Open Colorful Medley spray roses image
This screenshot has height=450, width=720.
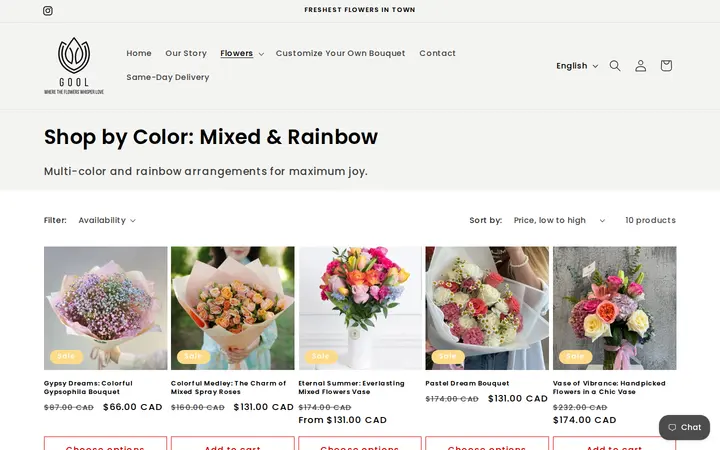(x=233, y=308)
